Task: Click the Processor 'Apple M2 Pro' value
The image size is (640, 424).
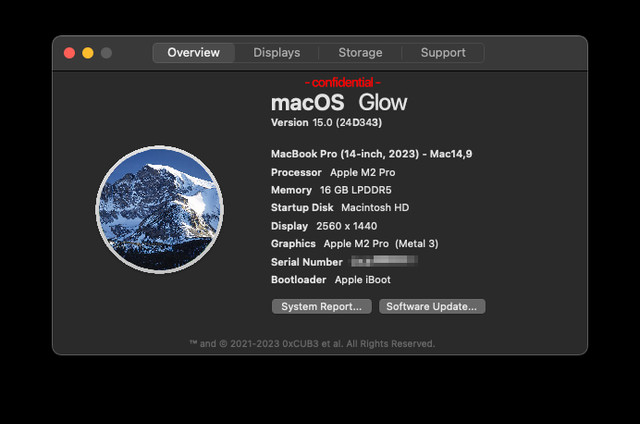Action: (362, 173)
